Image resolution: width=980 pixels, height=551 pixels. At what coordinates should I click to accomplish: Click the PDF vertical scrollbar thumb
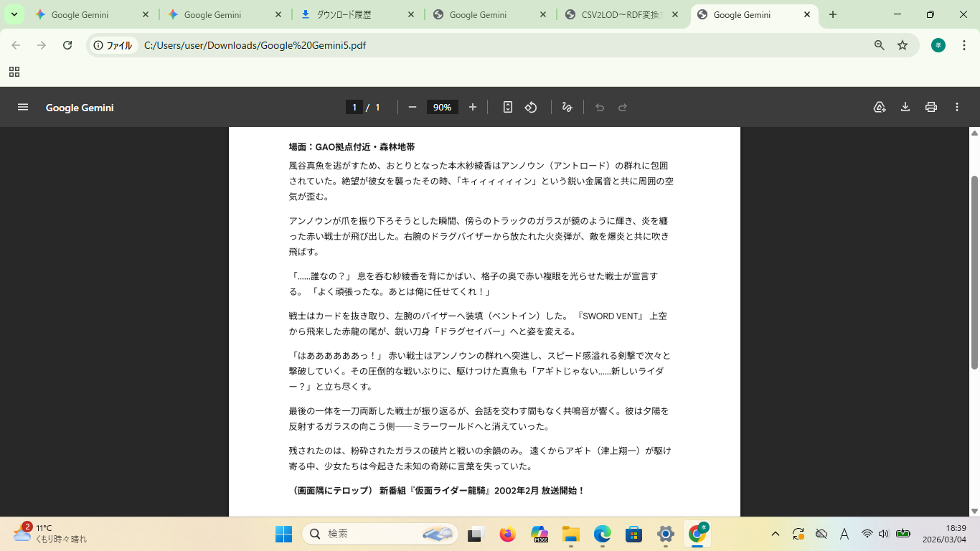(x=974, y=273)
